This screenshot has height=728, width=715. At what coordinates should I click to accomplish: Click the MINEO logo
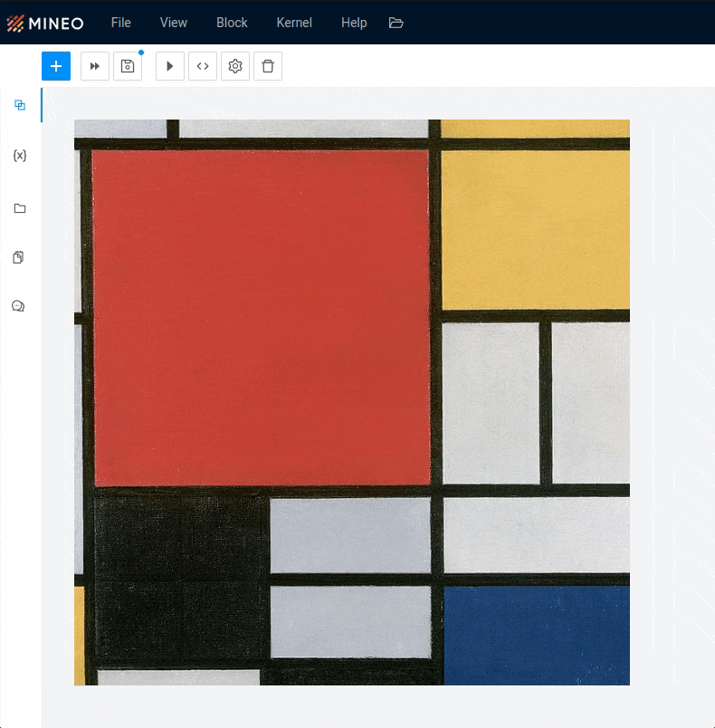[x=45, y=24]
